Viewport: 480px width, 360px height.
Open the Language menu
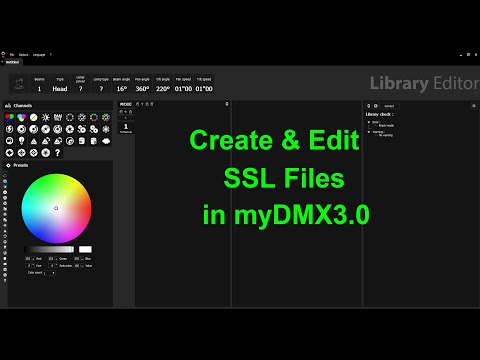[39, 55]
